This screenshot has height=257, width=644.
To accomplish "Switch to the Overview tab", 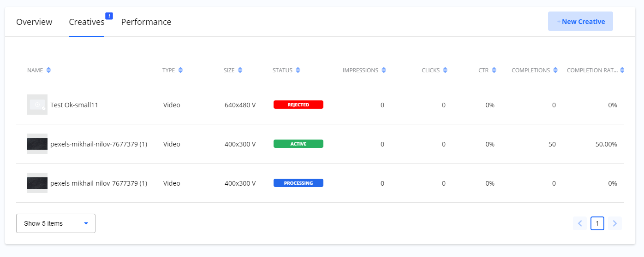I will click(x=34, y=22).
